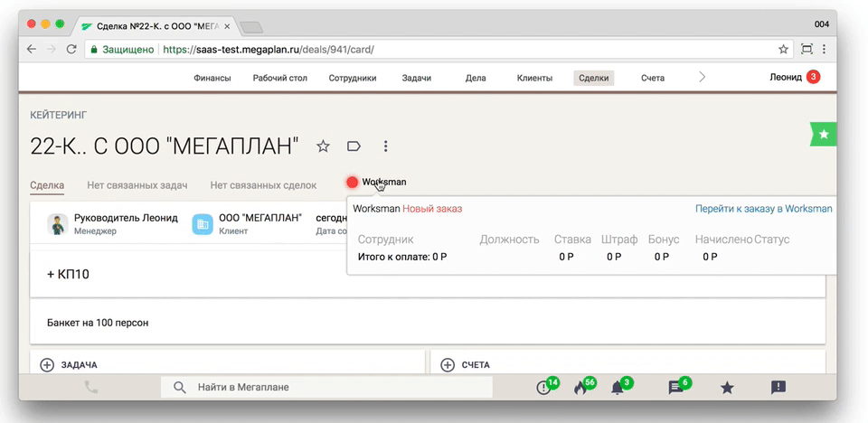Expand more navigation items chevron

(x=703, y=78)
